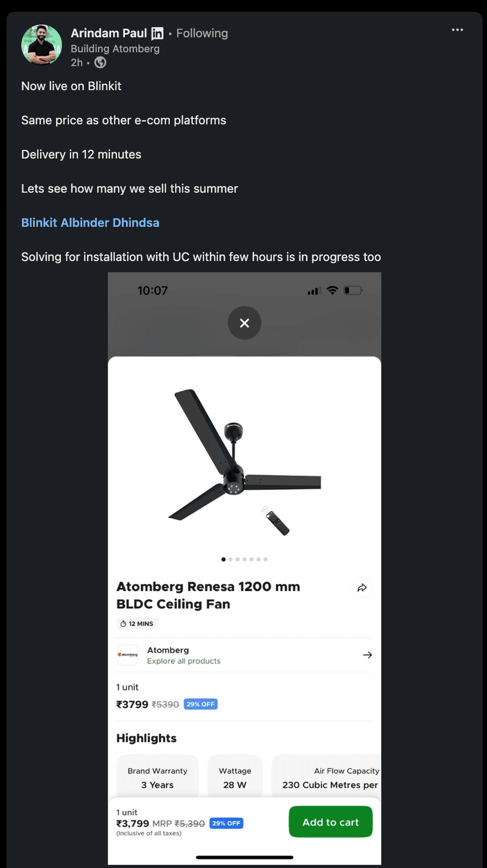
Task: Open Arindam Paul's profile name link
Action: click(109, 33)
